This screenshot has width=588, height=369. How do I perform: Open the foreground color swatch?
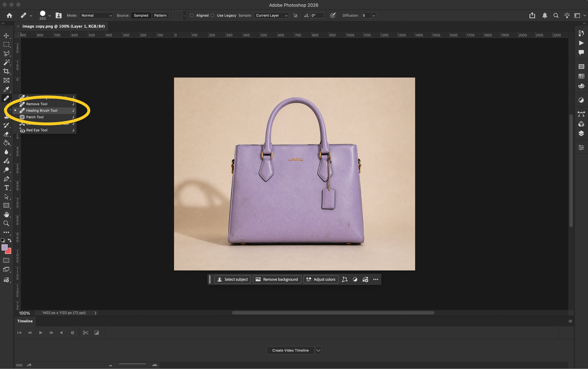point(4,248)
